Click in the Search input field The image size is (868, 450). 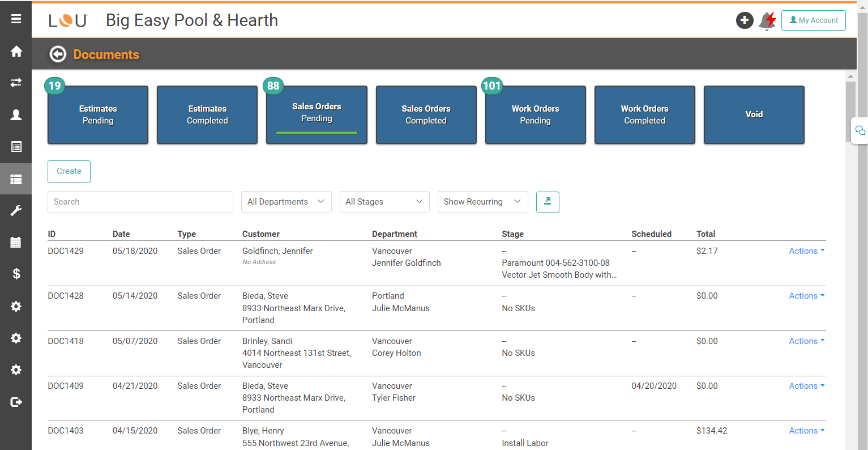pyautogui.click(x=140, y=202)
